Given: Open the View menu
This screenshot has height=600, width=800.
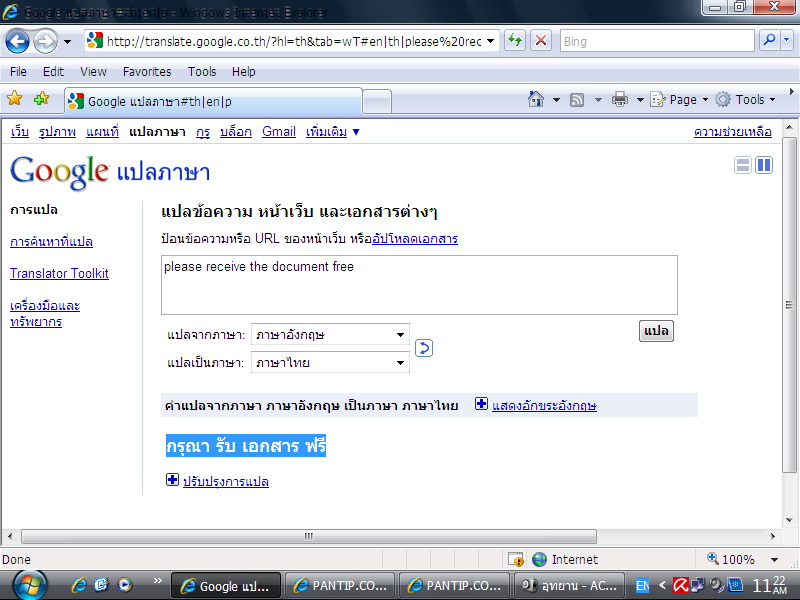Looking at the screenshot, I should (93, 71).
